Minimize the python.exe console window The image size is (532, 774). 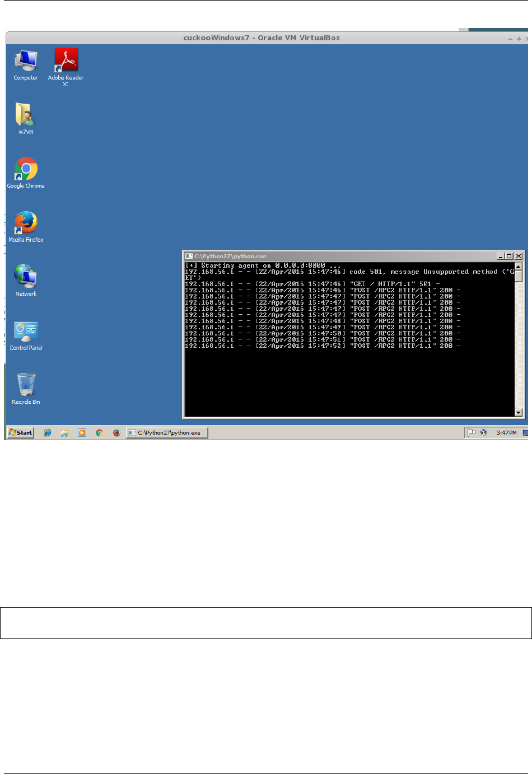(x=501, y=256)
